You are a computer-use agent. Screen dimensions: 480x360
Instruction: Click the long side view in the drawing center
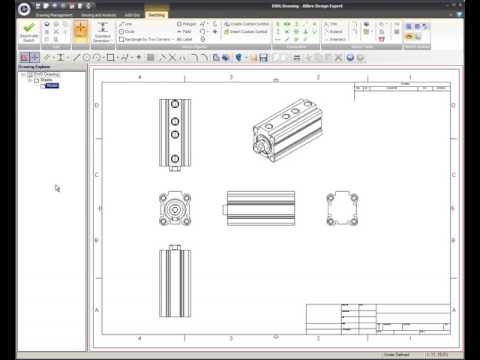pyautogui.click(x=259, y=208)
